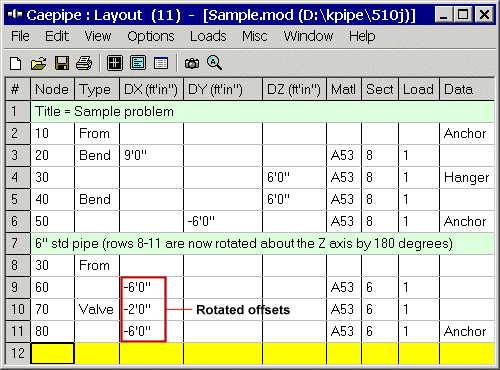Open the Window menu
Viewport: 500px width, 370px height.
coord(308,36)
